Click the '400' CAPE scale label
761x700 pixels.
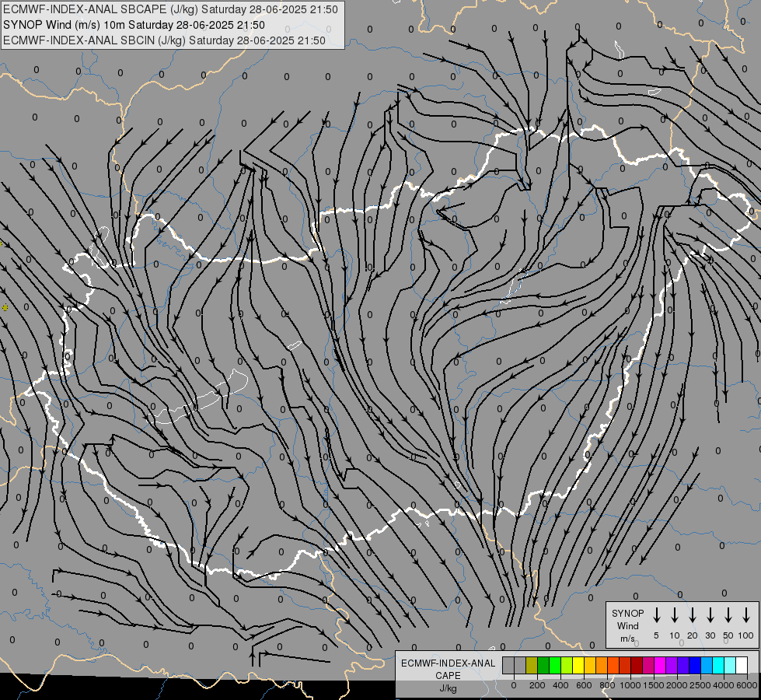coord(560,685)
